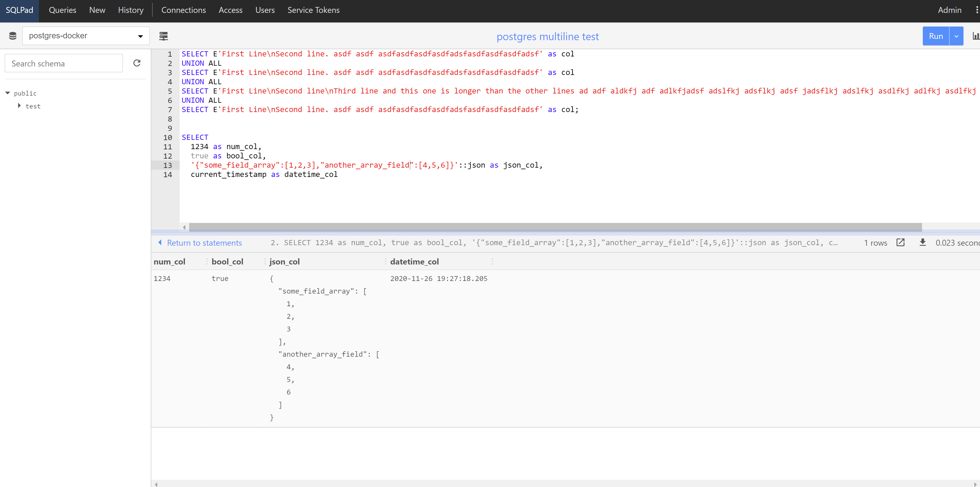980x487 pixels.
Task: Open query results in a new window
Action: tap(901, 243)
